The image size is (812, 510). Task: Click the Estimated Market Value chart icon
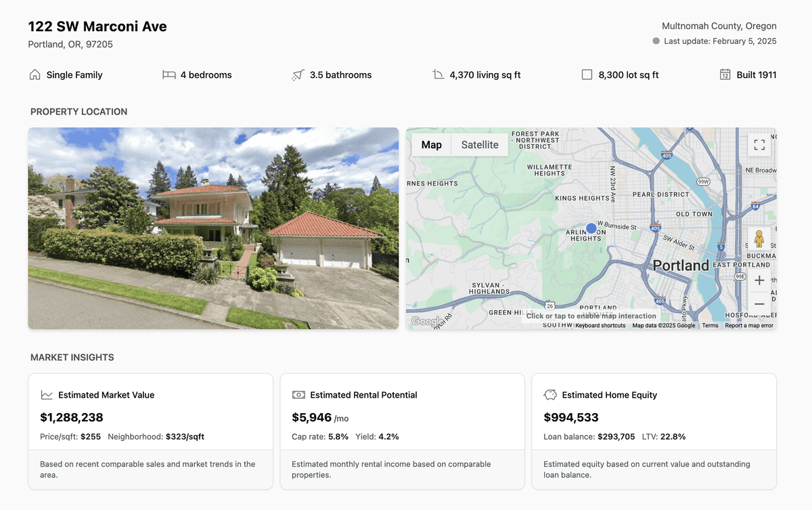pyautogui.click(x=47, y=395)
